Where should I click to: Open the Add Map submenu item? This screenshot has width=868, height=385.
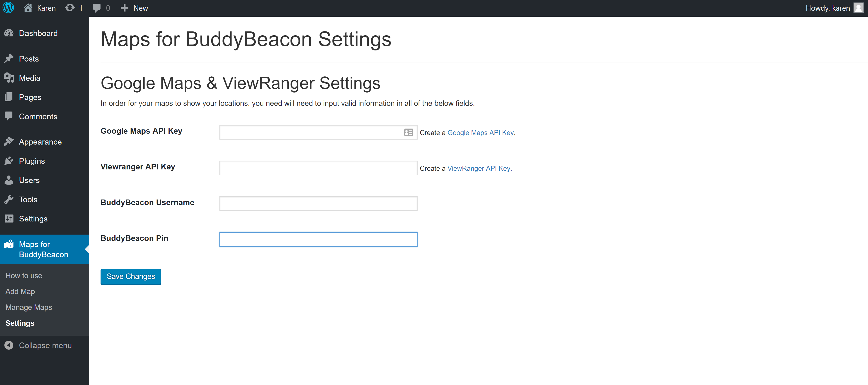(x=20, y=291)
